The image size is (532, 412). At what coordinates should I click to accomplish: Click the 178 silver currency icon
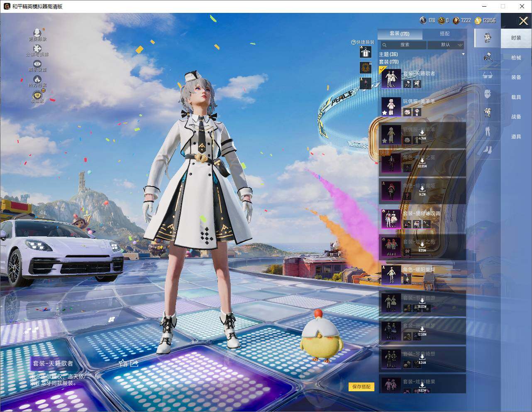tap(423, 20)
